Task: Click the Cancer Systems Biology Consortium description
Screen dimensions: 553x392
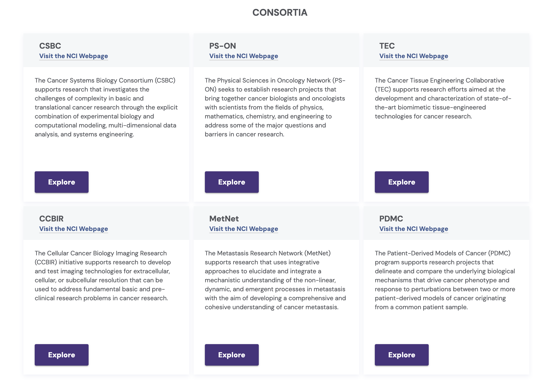Action: click(106, 107)
